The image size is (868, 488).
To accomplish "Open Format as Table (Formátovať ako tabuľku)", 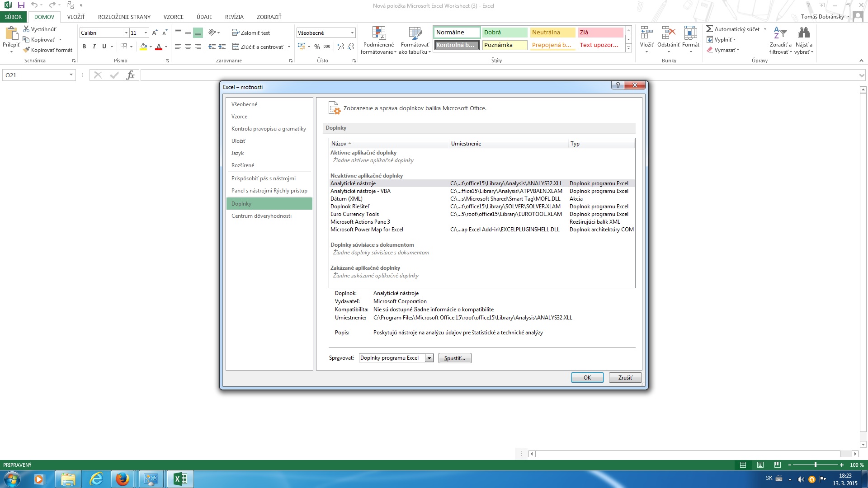I will 415,40.
